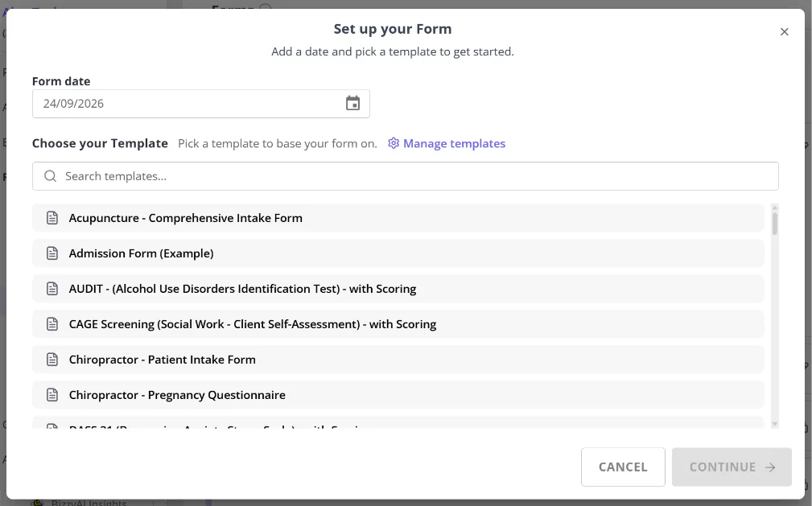Click the Continue button
The image size is (812, 506).
(x=732, y=467)
